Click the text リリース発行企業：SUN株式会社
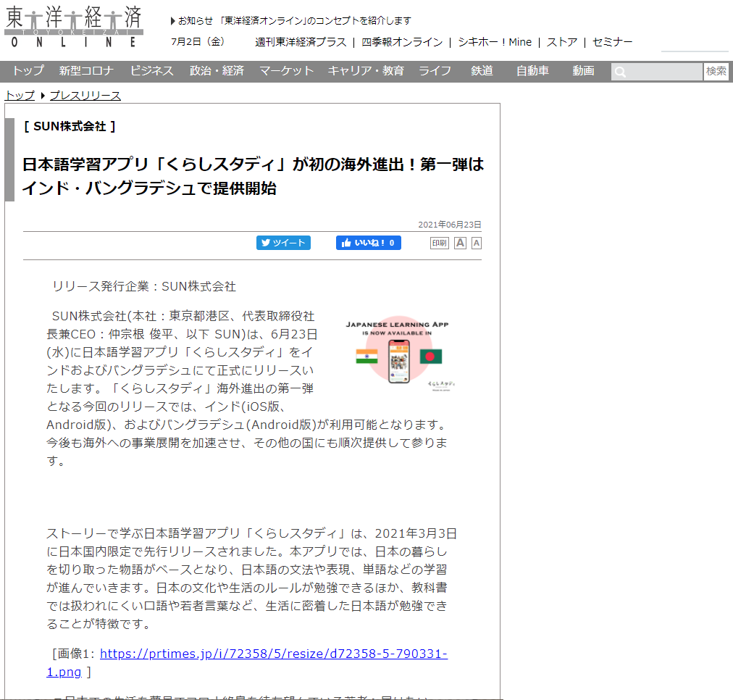The image size is (733, 700). point(144,286)
